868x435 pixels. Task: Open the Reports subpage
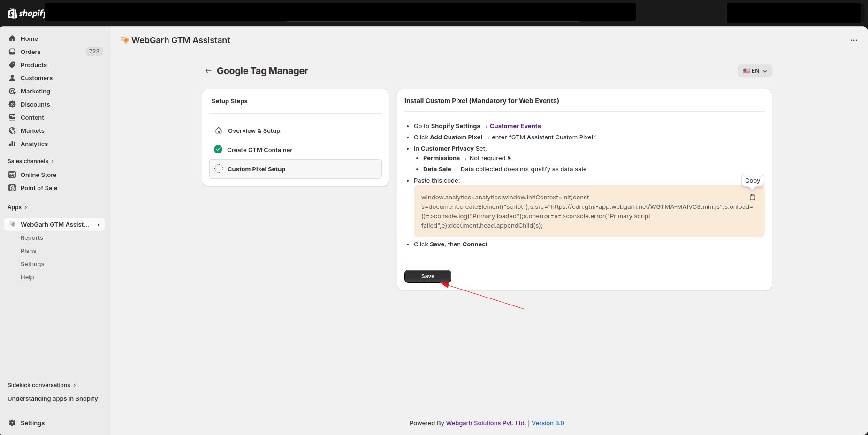[32, 238]
